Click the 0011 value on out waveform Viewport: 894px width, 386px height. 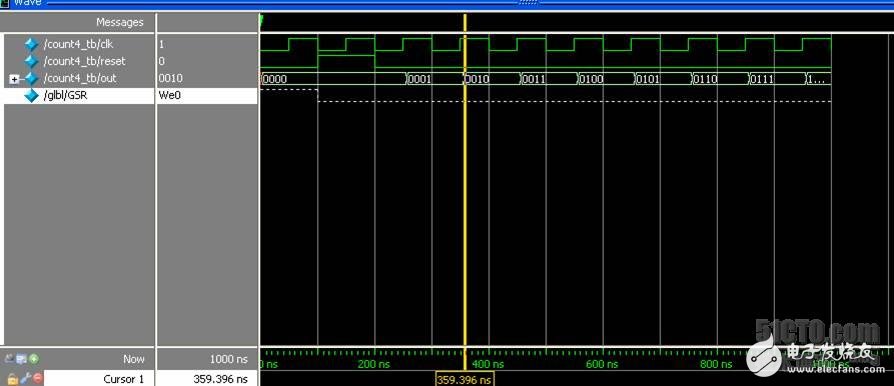534,79
